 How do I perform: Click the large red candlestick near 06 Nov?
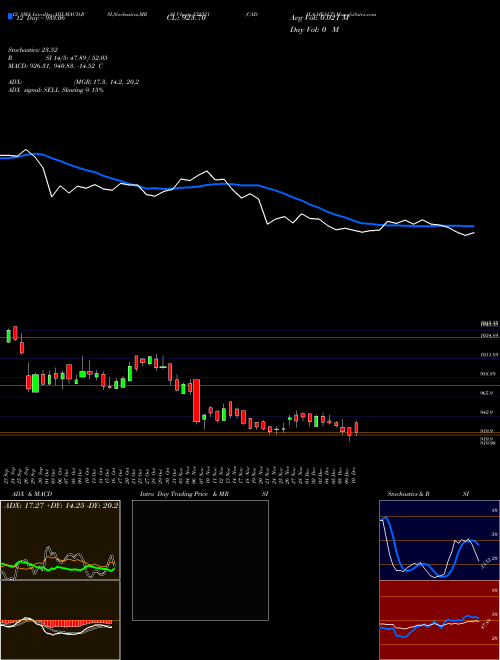coord(197,401)
